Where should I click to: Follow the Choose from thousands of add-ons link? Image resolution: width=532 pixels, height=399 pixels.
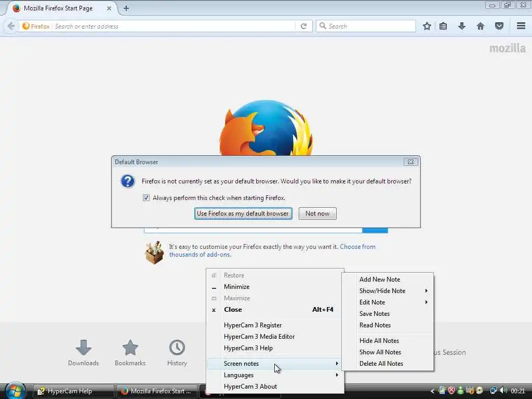tap(272, 250)
